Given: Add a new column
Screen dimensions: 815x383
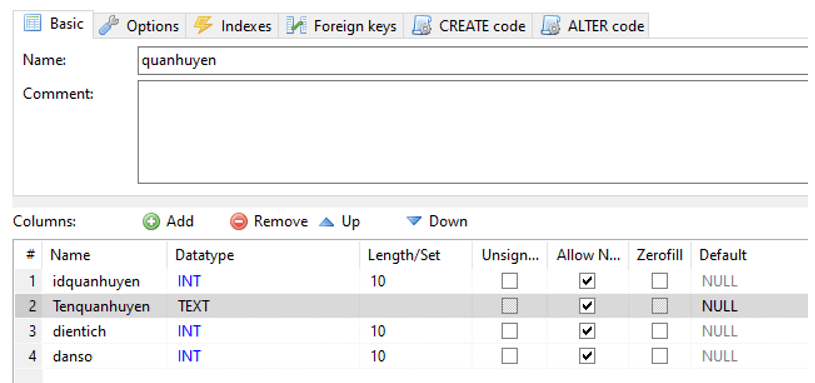Looking at the screenshot, I should pos(168,222).
